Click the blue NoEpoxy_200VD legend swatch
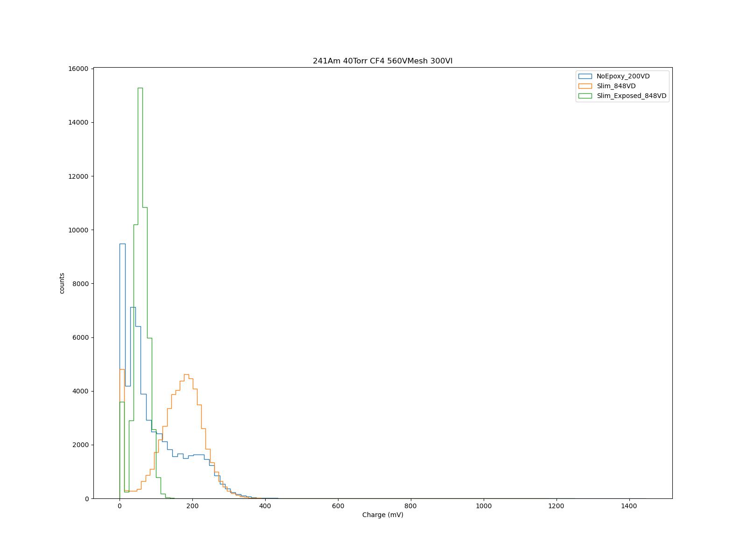The height and width of the screenshot is (560, 747). pos(585,76)
